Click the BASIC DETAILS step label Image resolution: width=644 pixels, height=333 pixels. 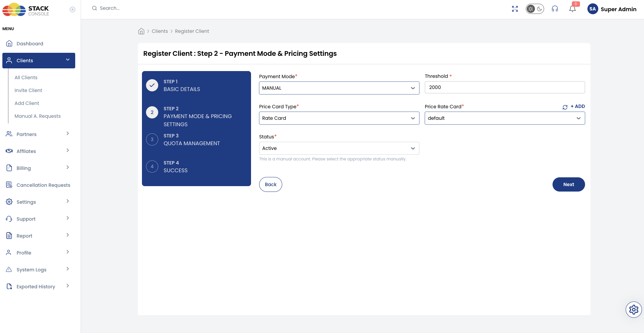coord(182,89)
